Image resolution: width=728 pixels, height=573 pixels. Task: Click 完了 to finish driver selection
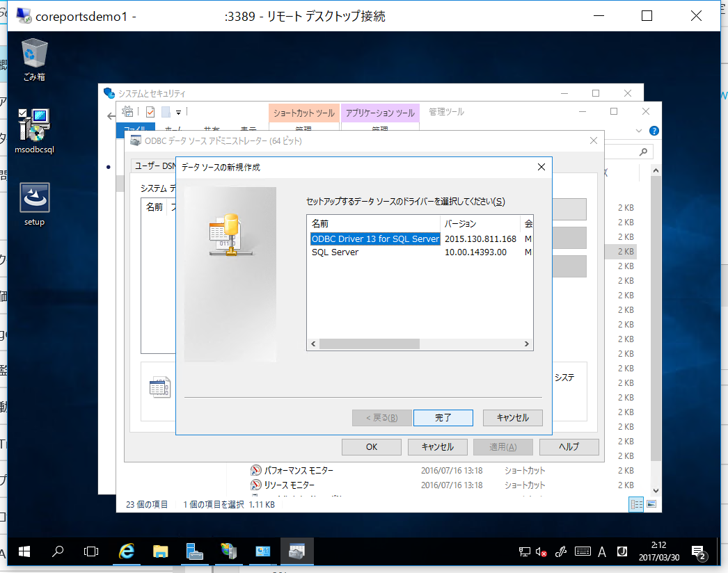(x=443, y=417)
